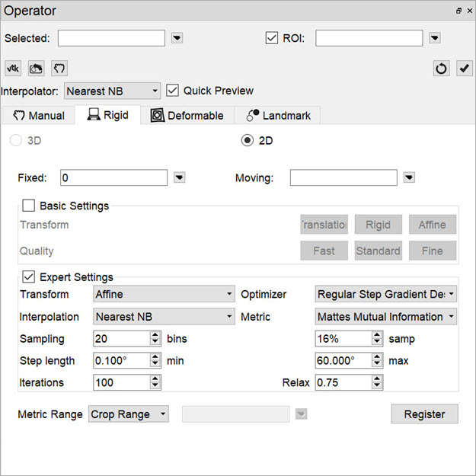476x476 pixels.
Task: Expand the Optimizer dropdown
Action: click(x=385, y=294)
